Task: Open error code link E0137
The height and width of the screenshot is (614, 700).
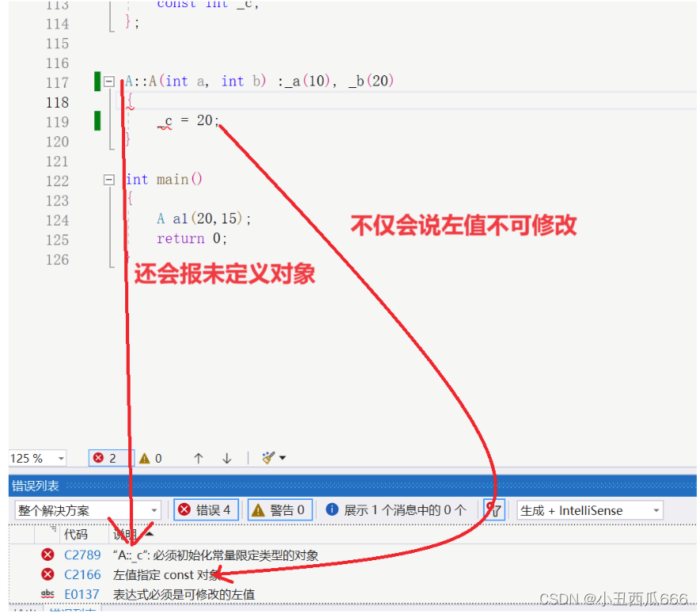Action: (x=82, y=594)
